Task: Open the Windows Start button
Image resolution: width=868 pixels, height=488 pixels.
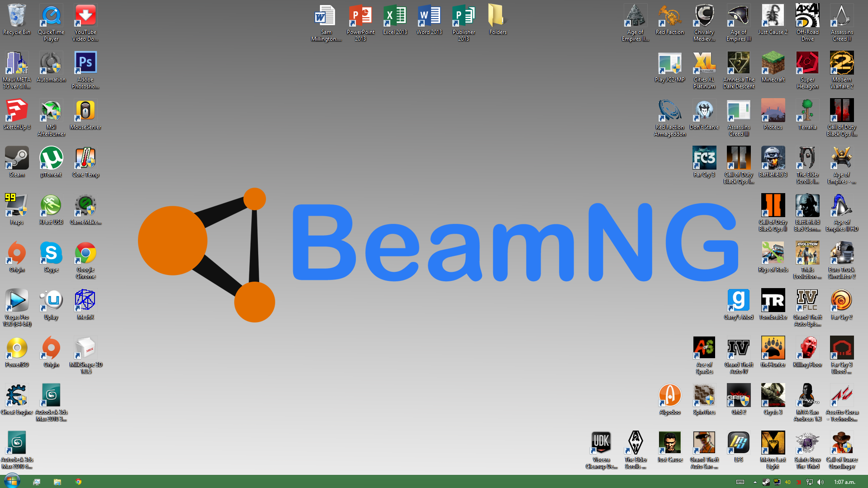Action: 12,481
